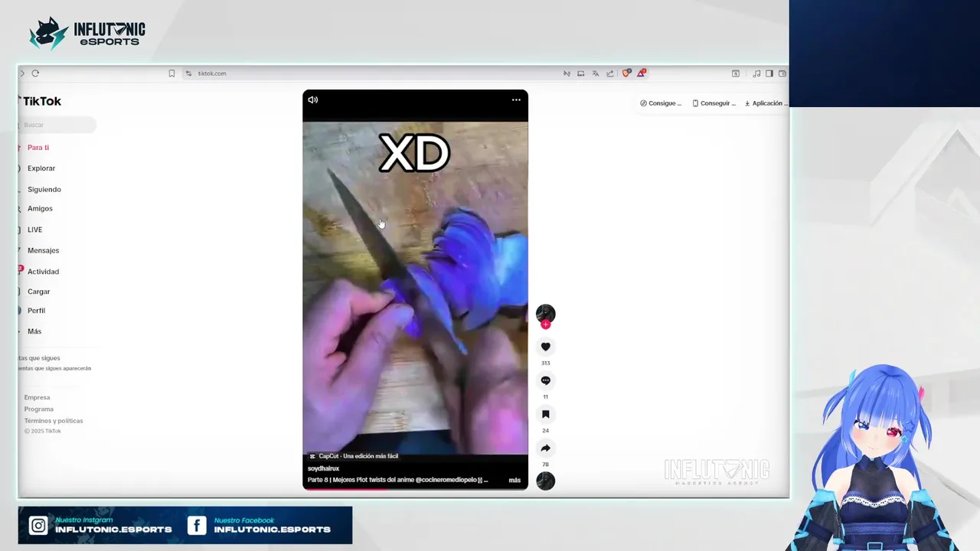Focus the Buscar search field
This screenshot has width=980, height=551.
(x=57, y=125)
